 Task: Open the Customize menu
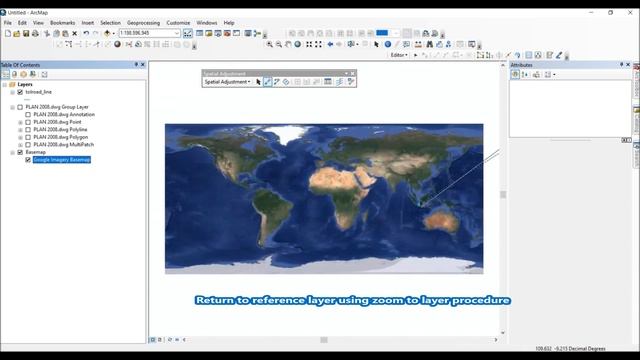click(178, 23)
